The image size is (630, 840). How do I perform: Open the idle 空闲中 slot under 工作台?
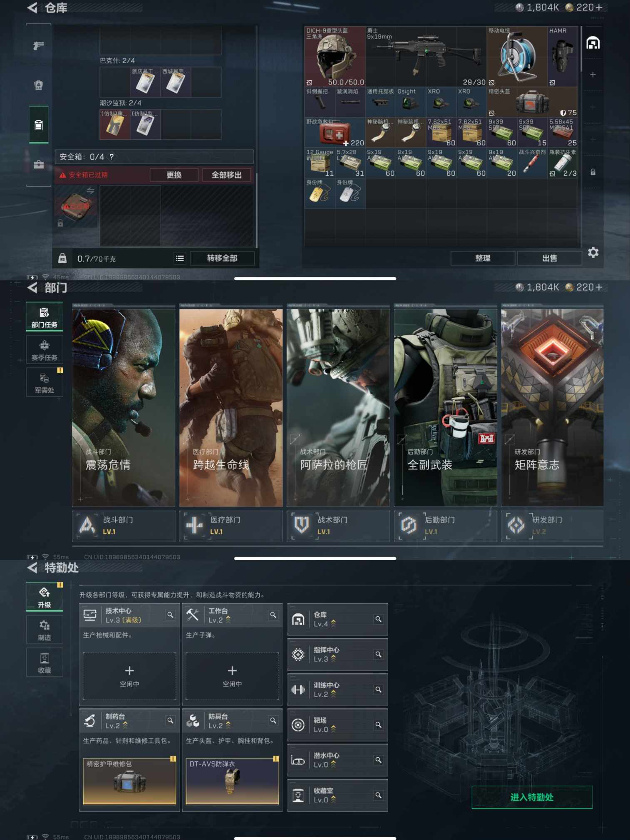point(232,676)
